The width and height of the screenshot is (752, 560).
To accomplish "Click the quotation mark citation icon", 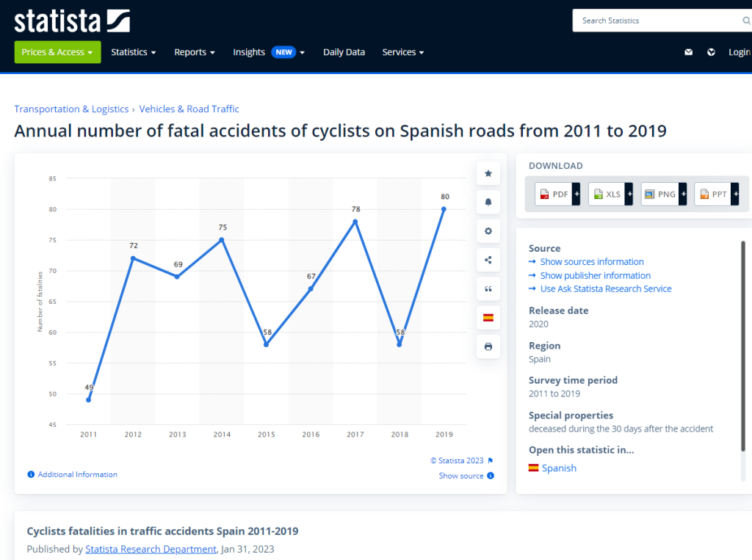I will point(488,289).
